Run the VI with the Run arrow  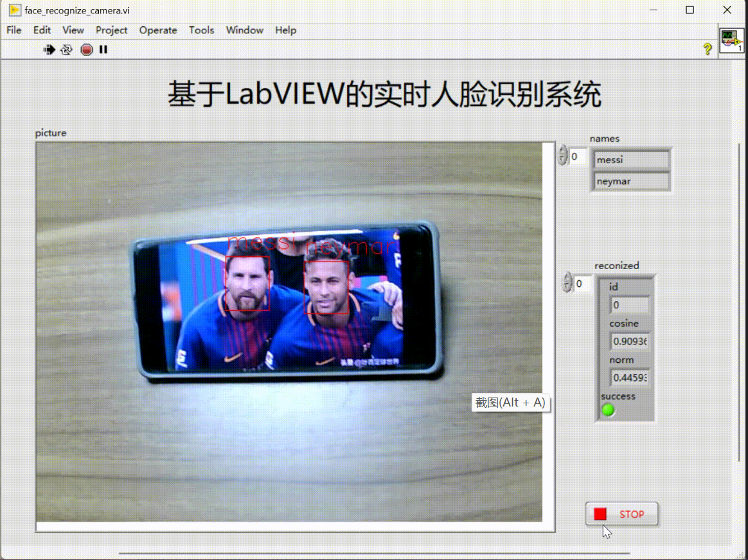[49, 49]
